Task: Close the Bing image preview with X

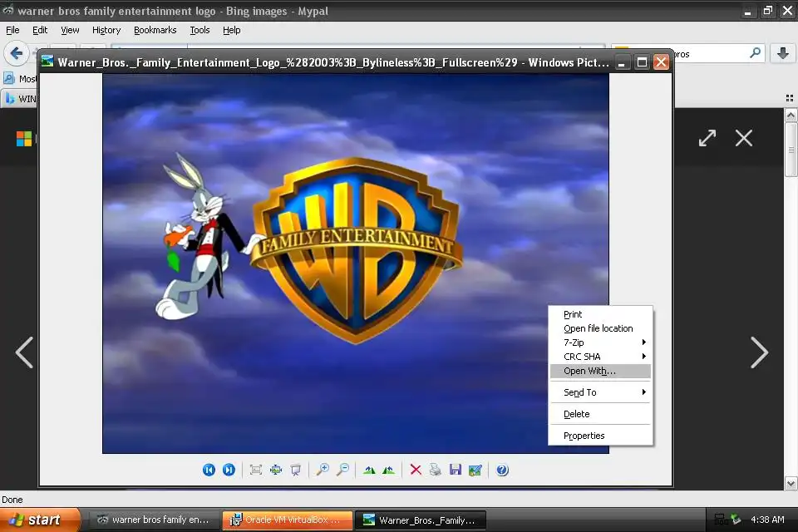Action: [x=743, y=138]
